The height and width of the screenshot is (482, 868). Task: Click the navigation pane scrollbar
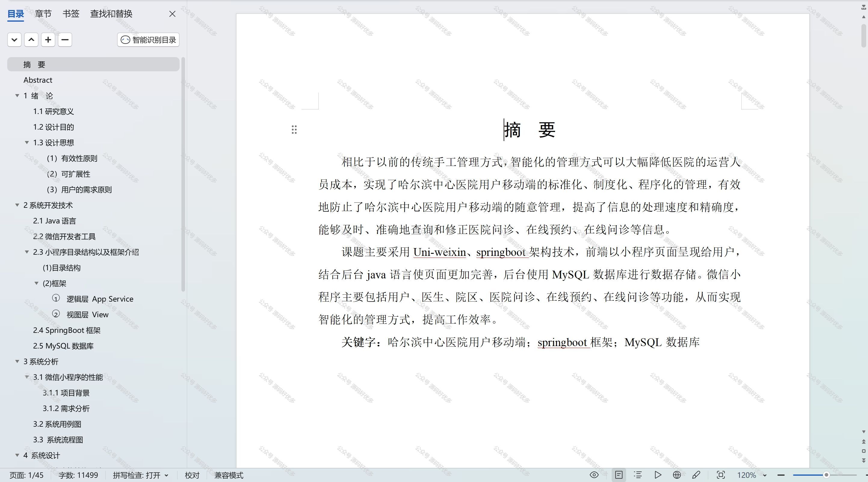point(183,174)
